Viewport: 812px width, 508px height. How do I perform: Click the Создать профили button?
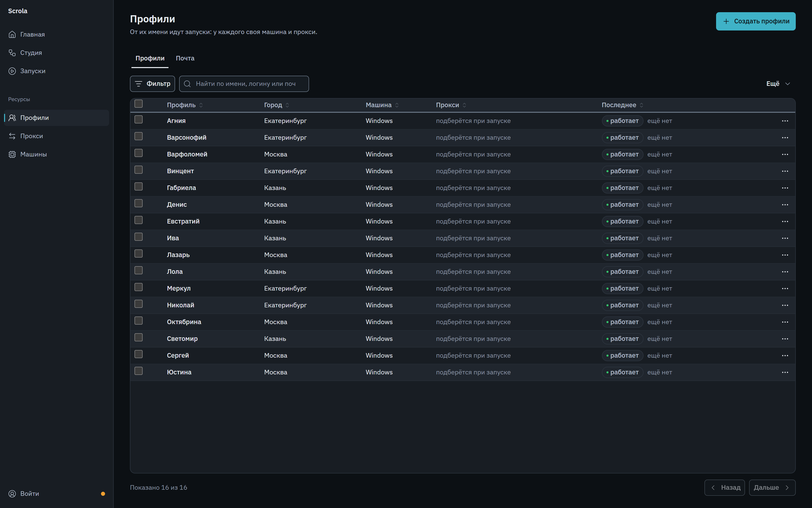click(756, 21)
